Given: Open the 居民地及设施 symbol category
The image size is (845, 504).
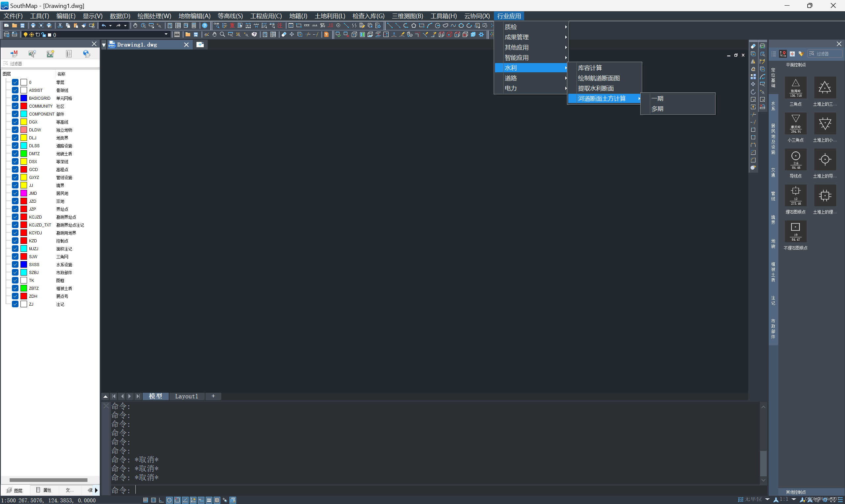Looking at the screenshot, I should click(773, 139).
